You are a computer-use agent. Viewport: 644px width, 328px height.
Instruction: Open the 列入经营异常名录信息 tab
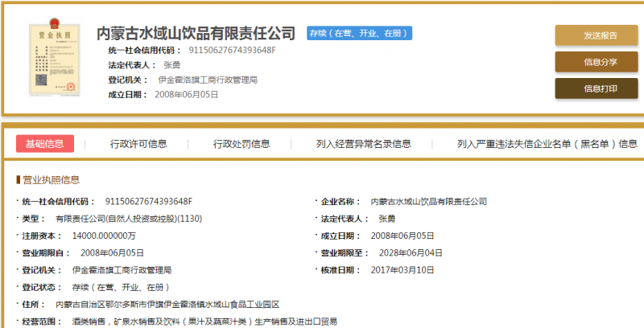click(x=364, y=144)
